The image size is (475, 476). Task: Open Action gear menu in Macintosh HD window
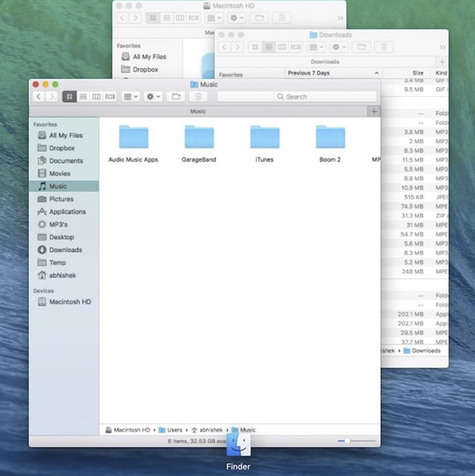(x=237, y=18)
